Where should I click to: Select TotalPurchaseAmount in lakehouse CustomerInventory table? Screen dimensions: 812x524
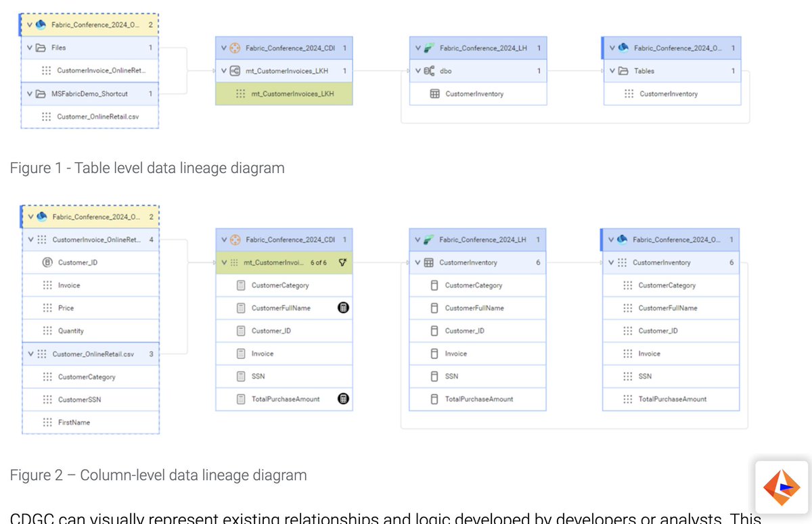(x=478, y=399)
